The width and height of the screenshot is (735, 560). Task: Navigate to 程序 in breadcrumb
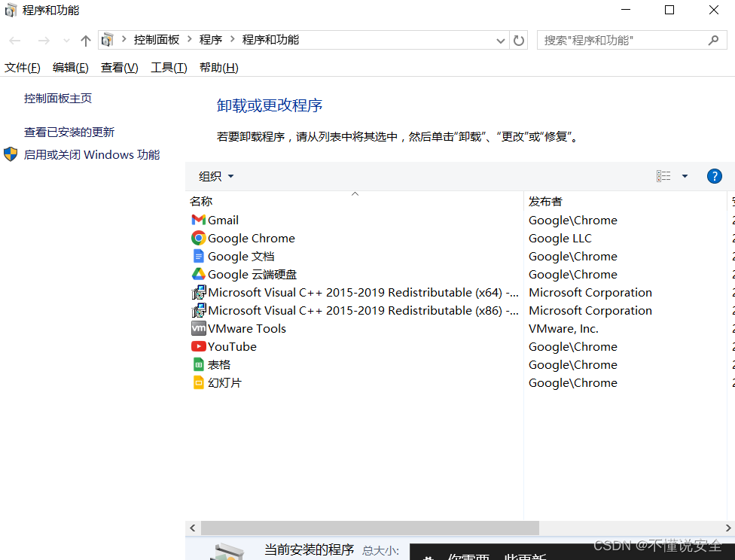tap(210, 40)
